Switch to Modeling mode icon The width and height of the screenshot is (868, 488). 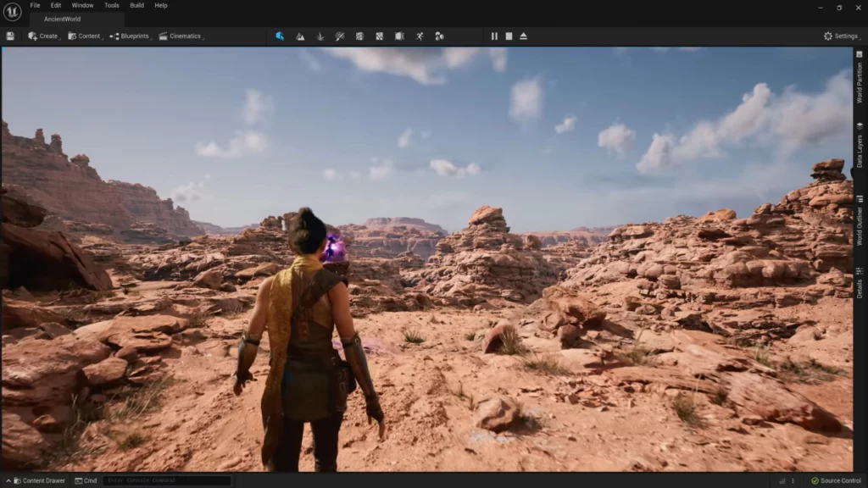pyautogui.click(x=359, y=36)
